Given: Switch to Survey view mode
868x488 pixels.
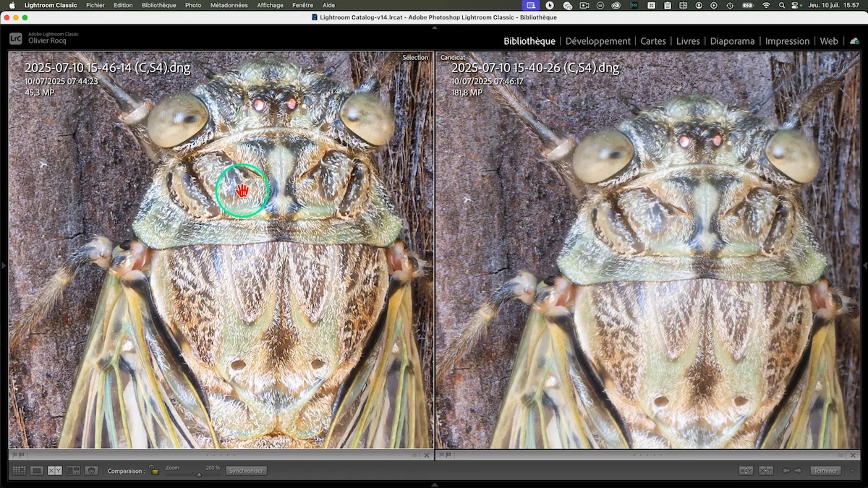Looking at the screenshot, I should point(73,471).
